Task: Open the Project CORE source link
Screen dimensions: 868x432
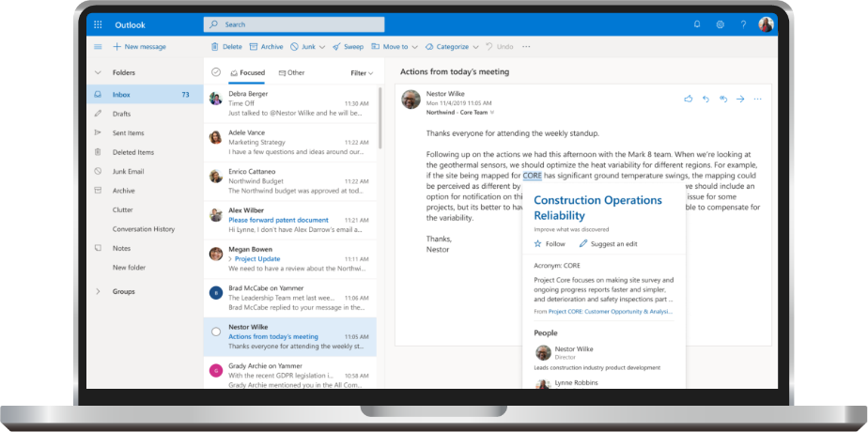Action: (x=611, y=312)
